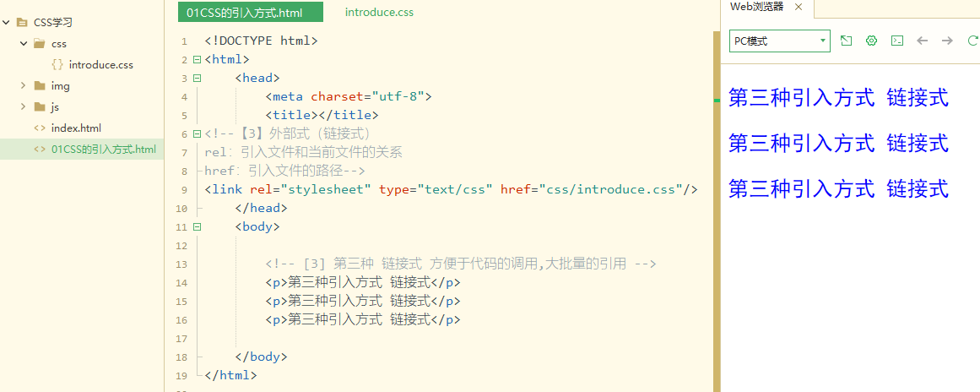Go back using the browser back arrow

(x=922, y=41)
